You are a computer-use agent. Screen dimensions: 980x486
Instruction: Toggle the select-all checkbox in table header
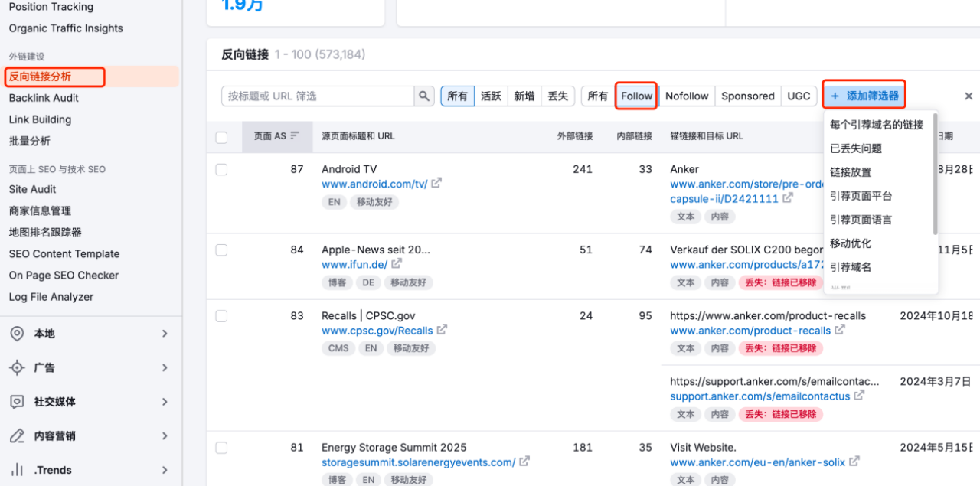click(x=221, y=138)
